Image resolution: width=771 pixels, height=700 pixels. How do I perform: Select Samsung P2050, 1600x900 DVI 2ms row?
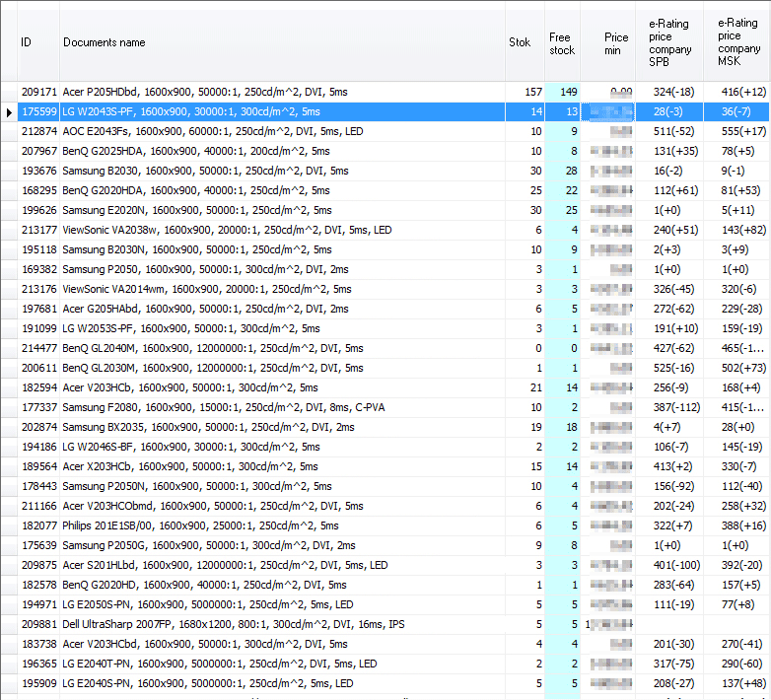tap(282, 269)
